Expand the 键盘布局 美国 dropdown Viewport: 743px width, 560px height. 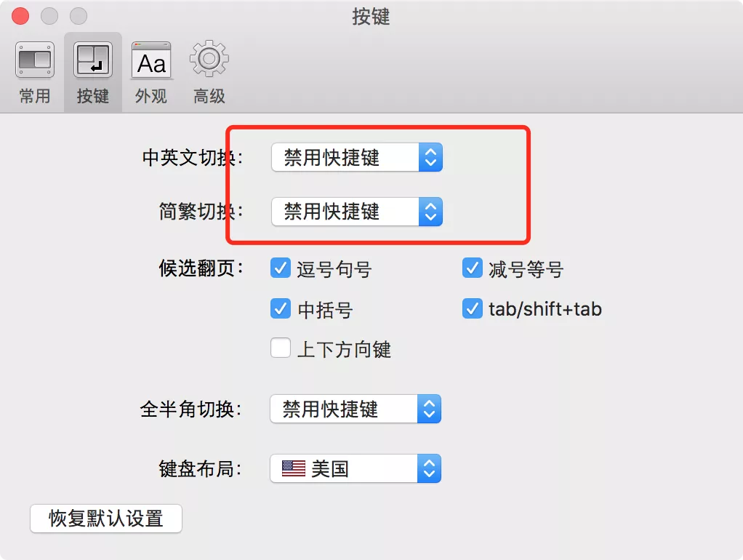pyautogui.click(x=356, y=468)
